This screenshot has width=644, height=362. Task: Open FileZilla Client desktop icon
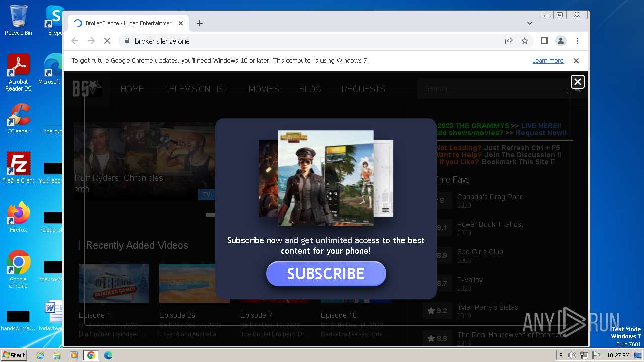(18, 168)
